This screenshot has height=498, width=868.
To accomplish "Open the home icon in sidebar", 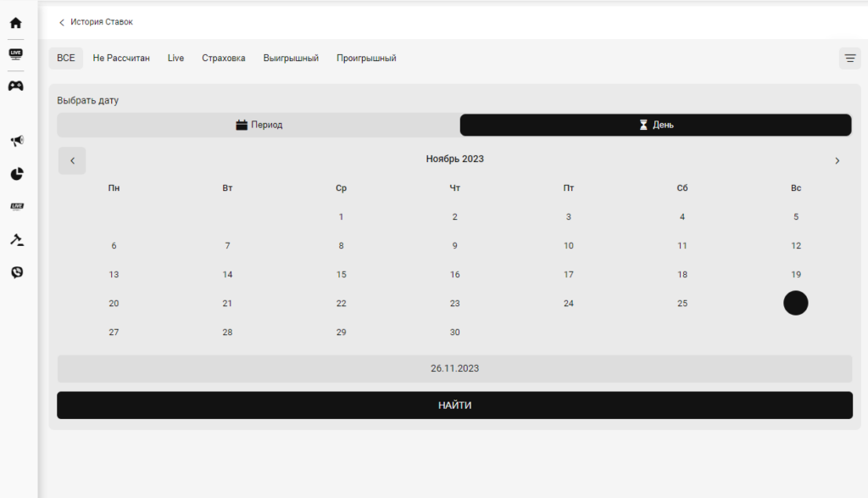I will [15, 23].
